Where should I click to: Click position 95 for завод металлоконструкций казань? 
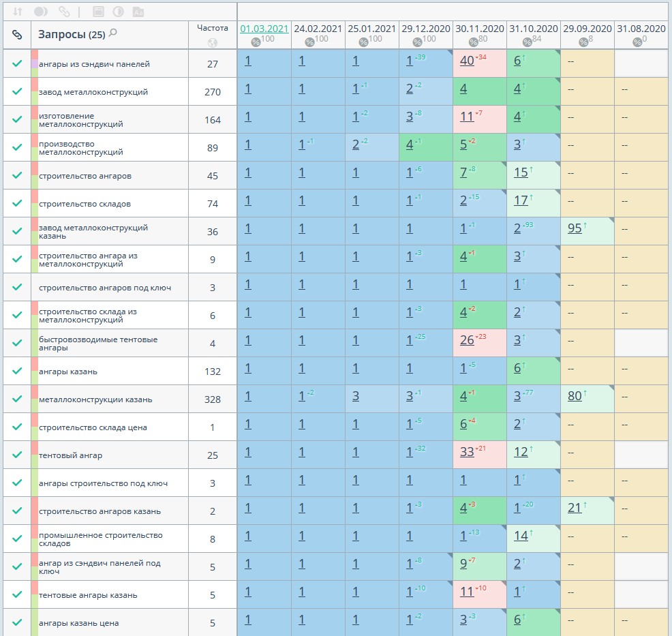tap(575, 228)
